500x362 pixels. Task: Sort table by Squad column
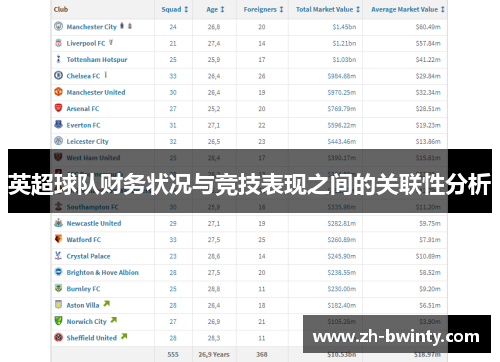click(x=175, y=9)
